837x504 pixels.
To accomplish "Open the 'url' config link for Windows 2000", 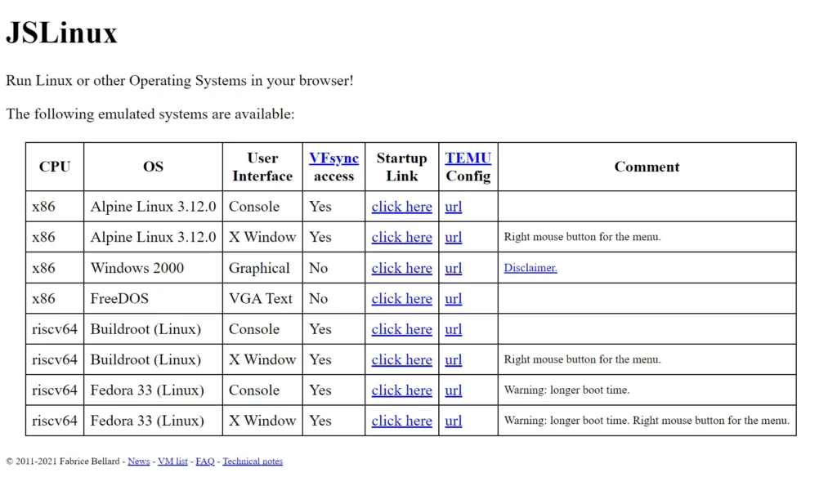I will [453, 268].
